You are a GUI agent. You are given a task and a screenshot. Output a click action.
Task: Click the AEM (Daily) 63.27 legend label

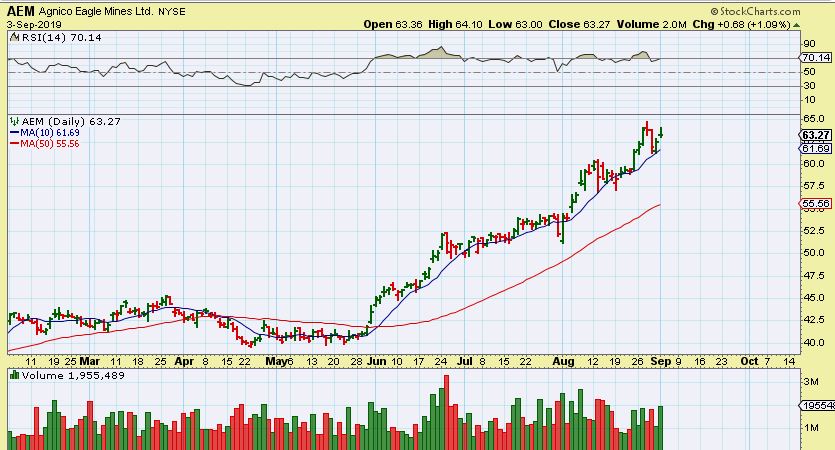click(x=71, y=121)
